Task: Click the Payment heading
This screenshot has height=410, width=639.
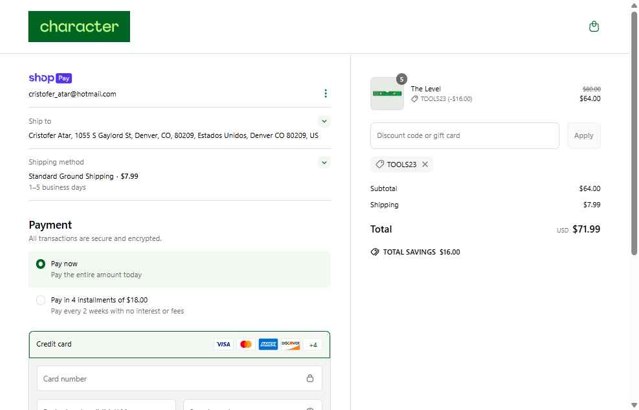Action: (x=50, y=225)
